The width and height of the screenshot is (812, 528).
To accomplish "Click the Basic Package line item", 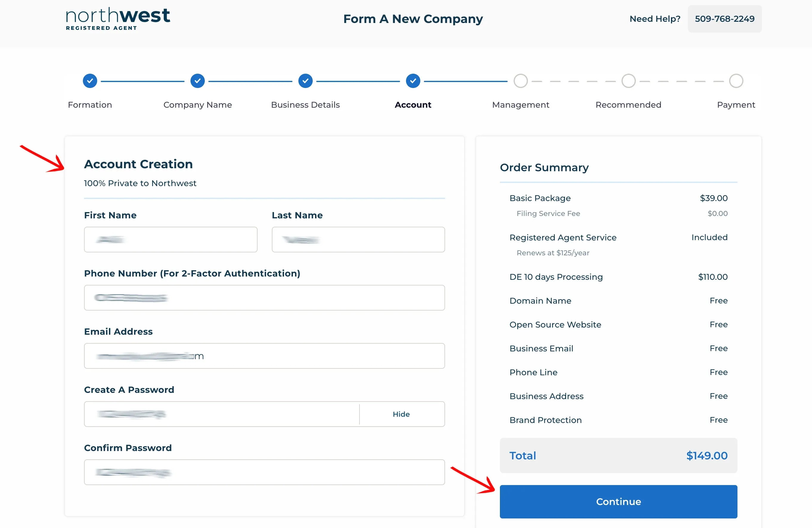I will tap(540, 198).
